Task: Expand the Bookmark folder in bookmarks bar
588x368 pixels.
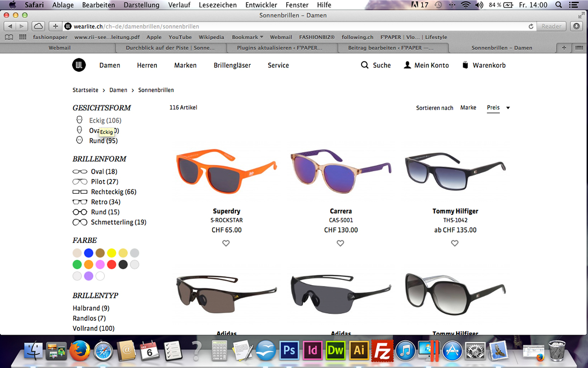Action: click(x=247, y=37)
